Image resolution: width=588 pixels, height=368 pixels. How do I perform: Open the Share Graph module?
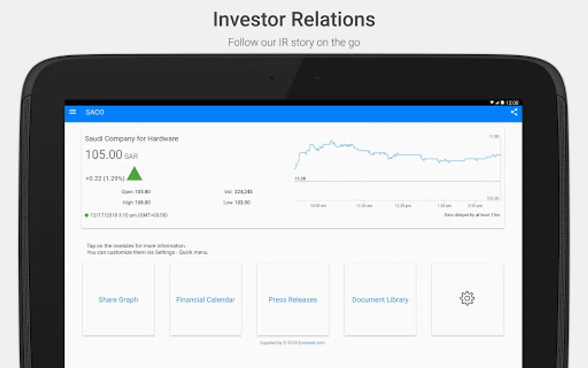[118, 299]
